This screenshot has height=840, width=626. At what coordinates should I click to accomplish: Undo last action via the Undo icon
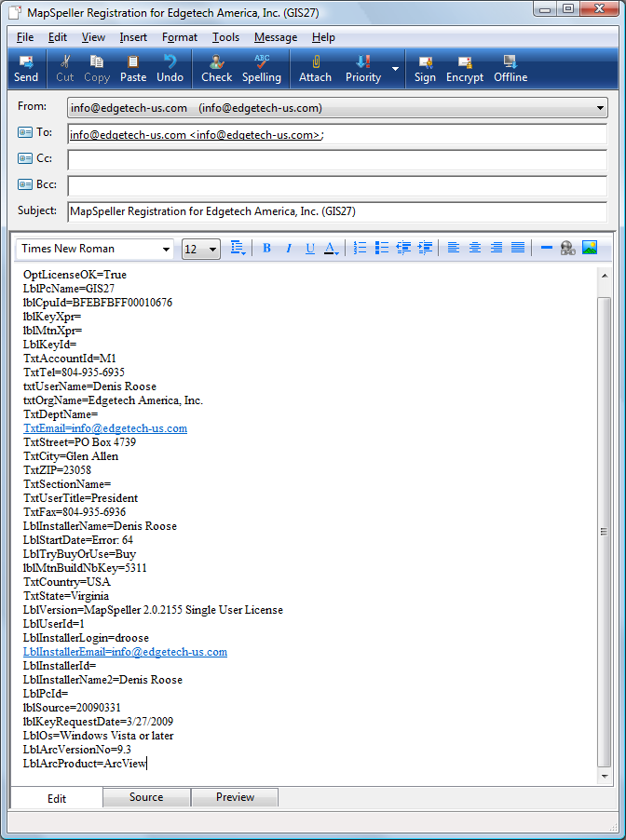170,69
